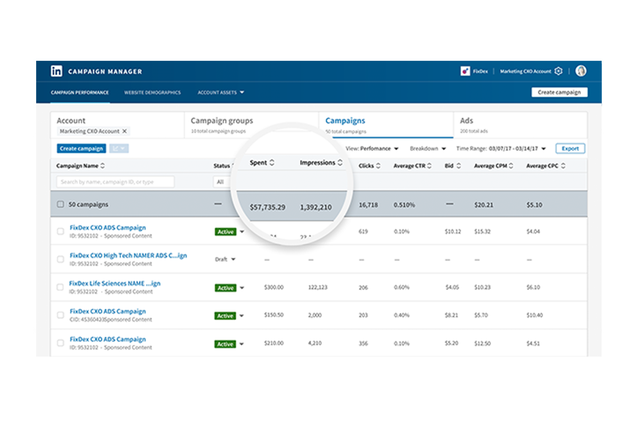Check the FixDex CXO High Tech NAMER row
640x424 pixels.
(x=60, y=259)
